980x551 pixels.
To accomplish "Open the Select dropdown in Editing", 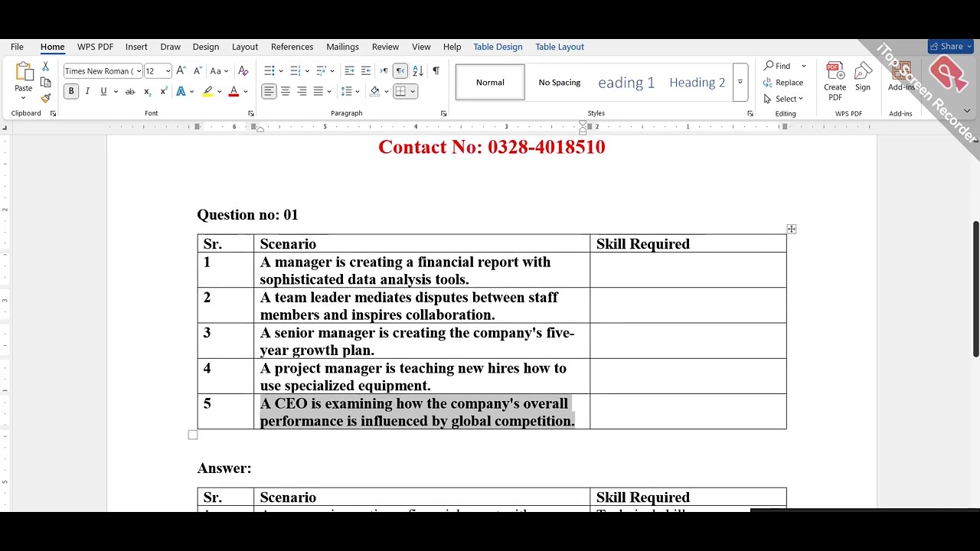I will tap(783, 99).
